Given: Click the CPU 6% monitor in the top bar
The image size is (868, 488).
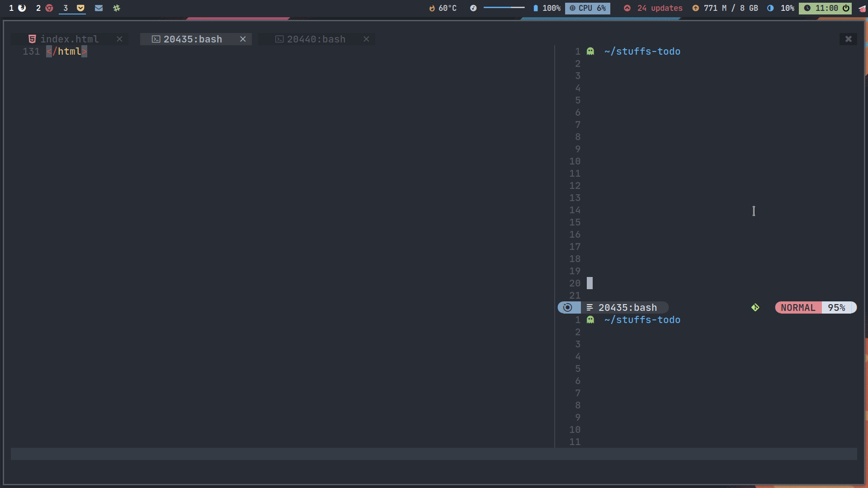Looking at the screenshot, I should [587, 8].
